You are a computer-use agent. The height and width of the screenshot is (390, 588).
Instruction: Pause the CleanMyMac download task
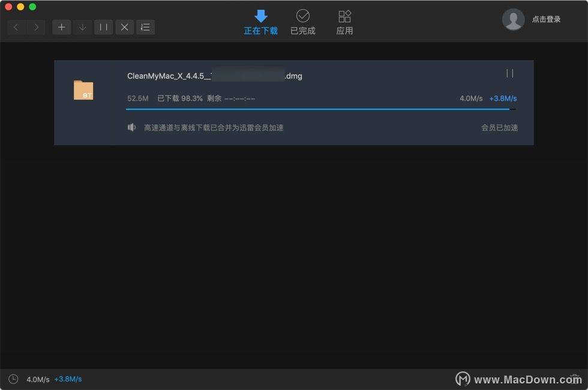coord(509,73)
